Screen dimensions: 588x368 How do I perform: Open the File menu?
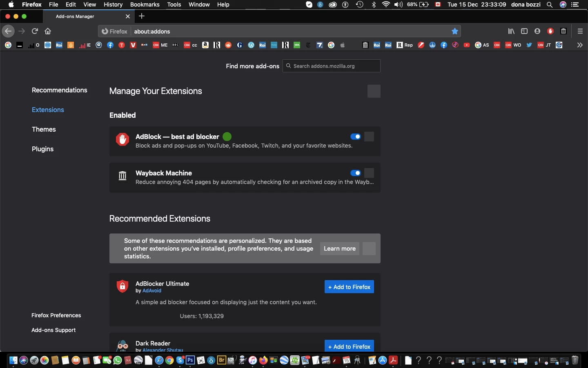(53, 4)
